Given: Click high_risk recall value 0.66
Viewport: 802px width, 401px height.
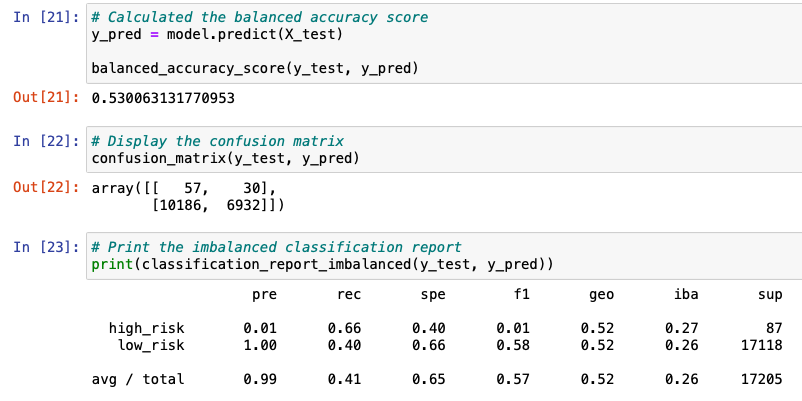Looking at the screenshot, I should click(x=345, y=328).
